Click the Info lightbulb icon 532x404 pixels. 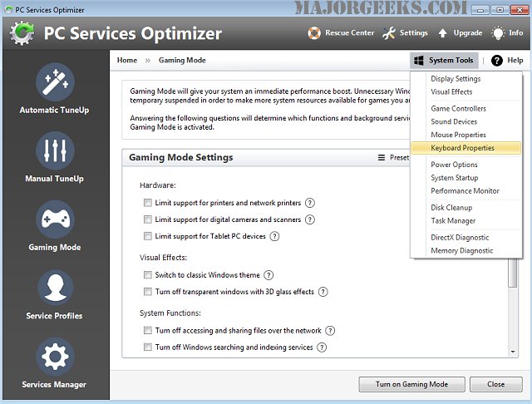498,33
